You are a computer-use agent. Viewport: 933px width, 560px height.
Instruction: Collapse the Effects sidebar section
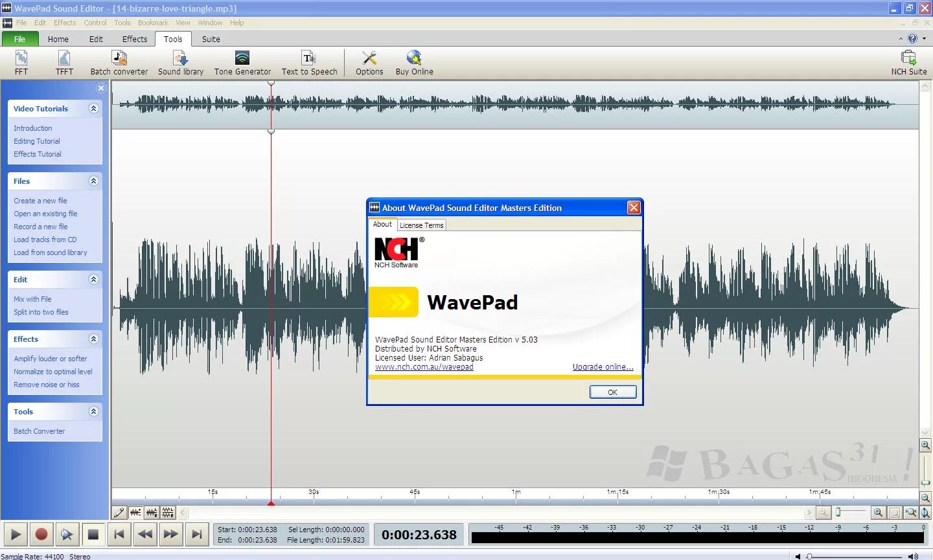click(93, 339)
